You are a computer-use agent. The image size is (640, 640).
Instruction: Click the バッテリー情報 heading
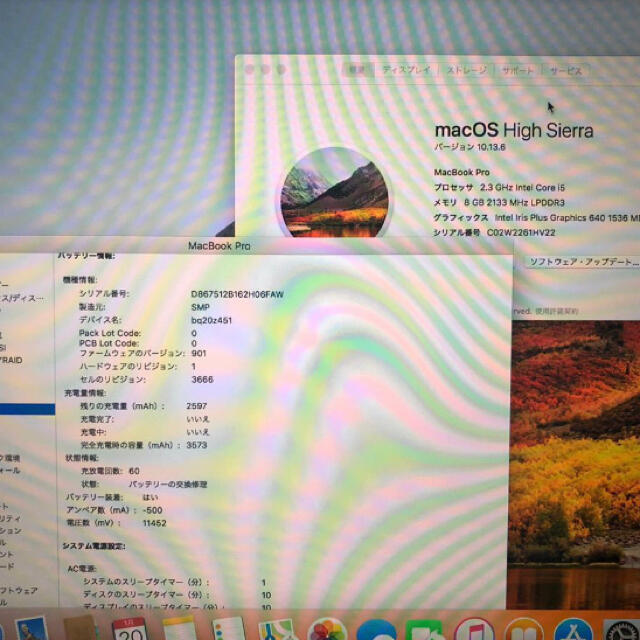pyautogui.click(x=86, y=256)
